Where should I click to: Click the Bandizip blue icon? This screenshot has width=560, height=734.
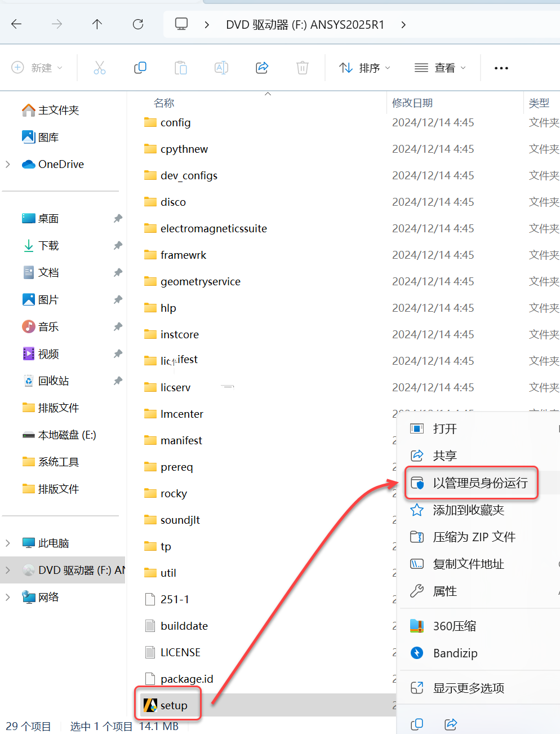pyautogui.click(x=417, y=653)
